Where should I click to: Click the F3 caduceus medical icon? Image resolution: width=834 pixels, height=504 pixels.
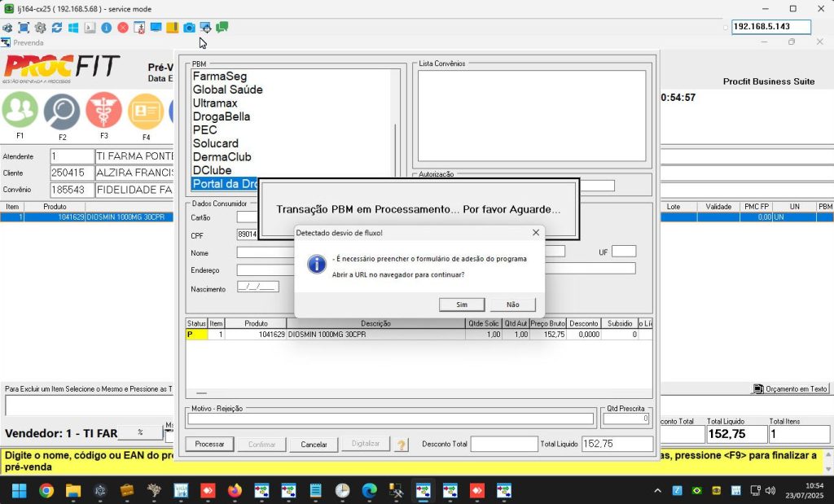104,111
